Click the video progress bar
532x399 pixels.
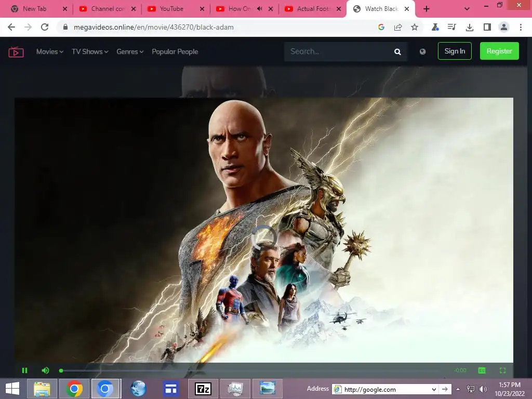click(255, 370)
